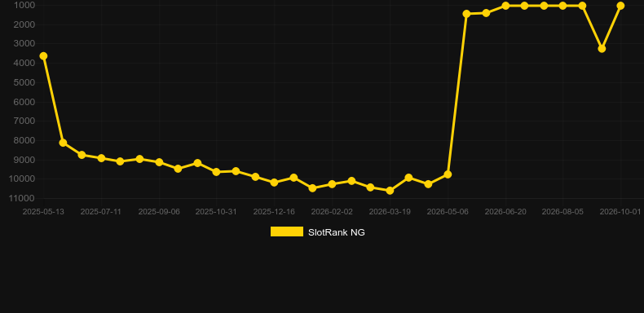Click the second data point near 8000
644x313 pixels.
coord(63,143)
